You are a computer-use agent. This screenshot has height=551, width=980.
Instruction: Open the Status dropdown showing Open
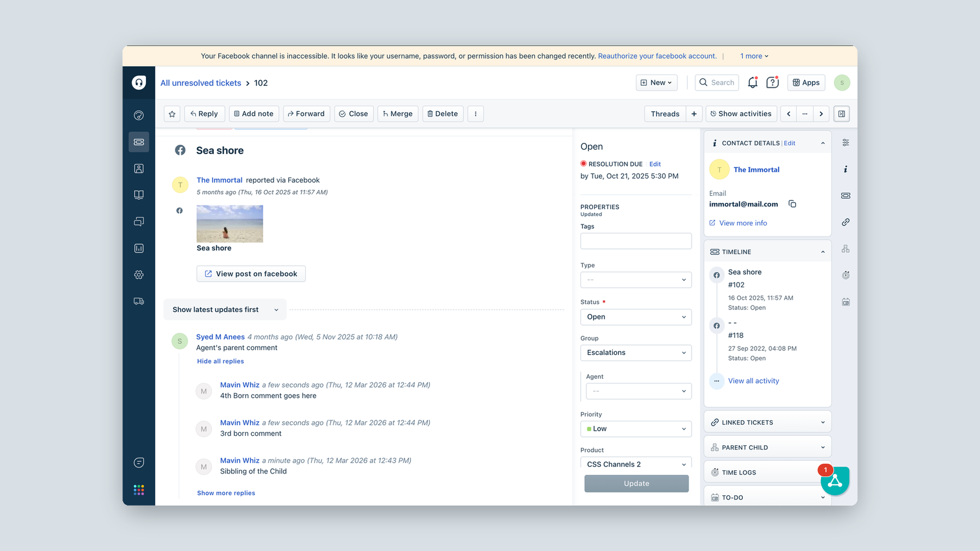pyautogui.click(x=636, y=317)
